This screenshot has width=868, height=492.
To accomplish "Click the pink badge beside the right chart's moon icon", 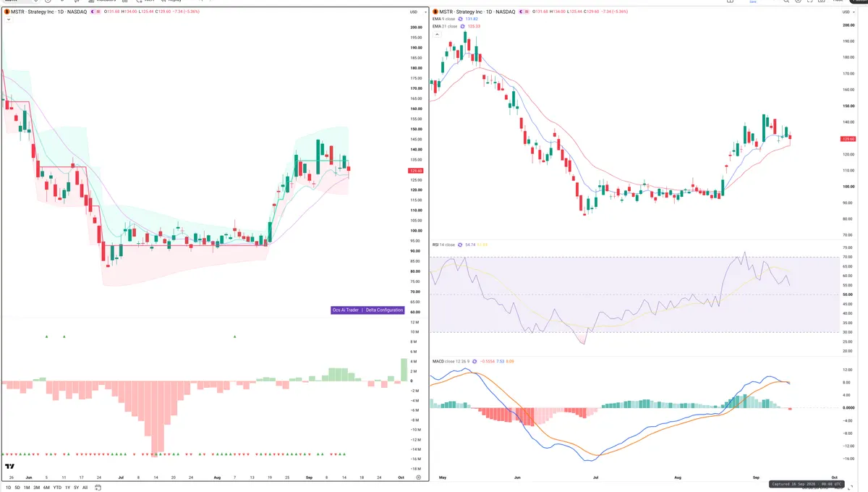I will pyautogui.click(x=527, y=12).
